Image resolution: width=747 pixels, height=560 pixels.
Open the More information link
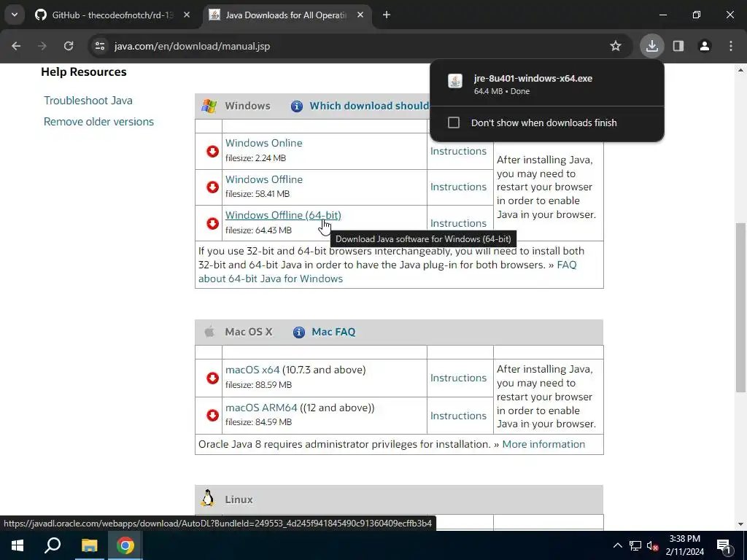pos(543,444)
